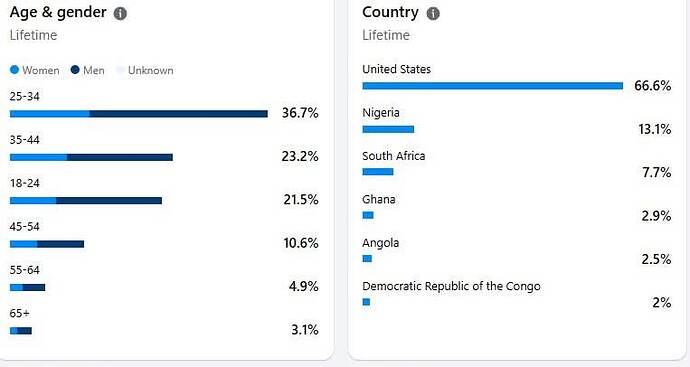Click the South Africa bar
The image size is (690, 367).
(378, 172)
